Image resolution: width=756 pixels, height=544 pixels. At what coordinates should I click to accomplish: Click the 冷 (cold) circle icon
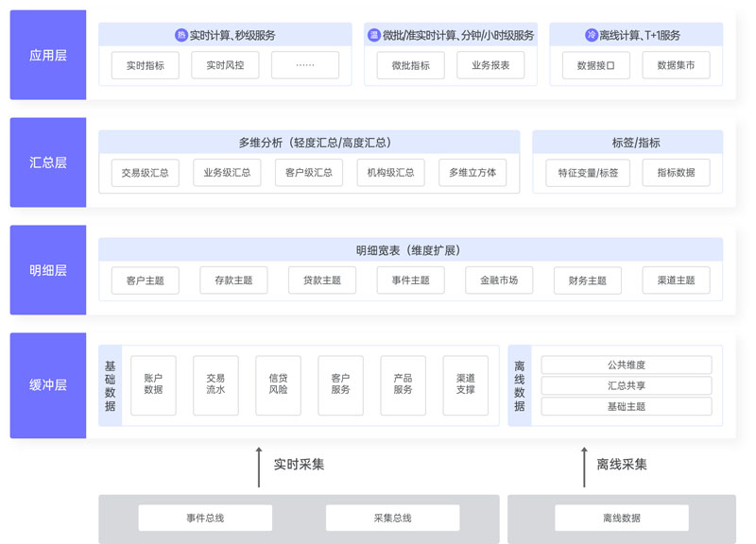(x=592, y=35)
